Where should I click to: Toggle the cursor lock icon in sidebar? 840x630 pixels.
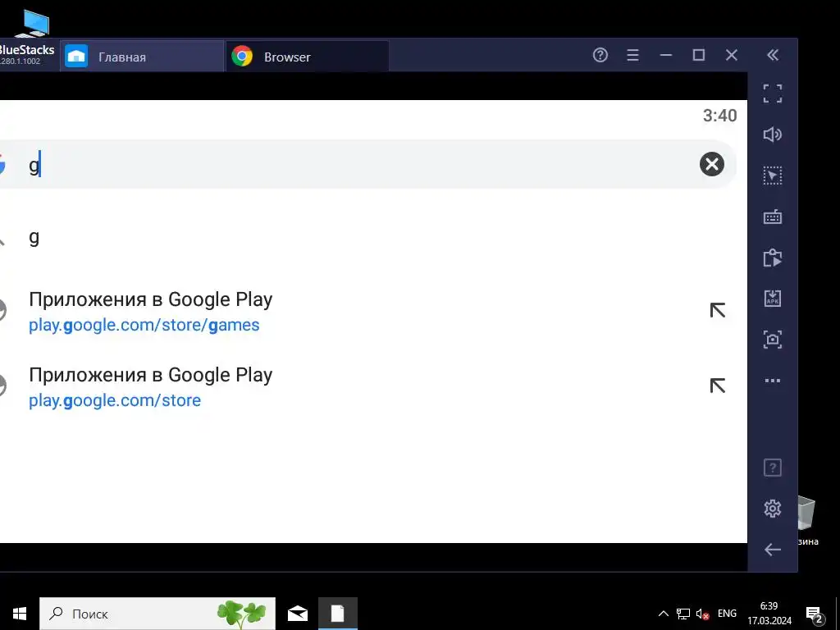tap(773, 176)
